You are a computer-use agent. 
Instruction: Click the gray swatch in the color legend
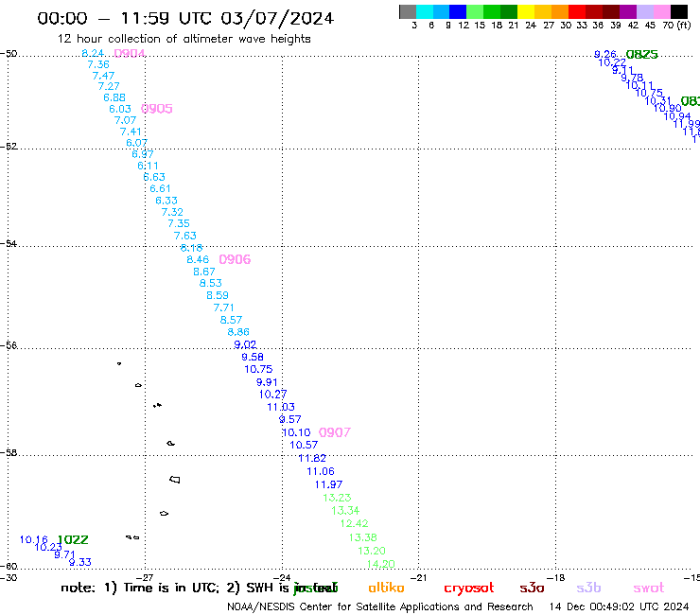[408, 11]
